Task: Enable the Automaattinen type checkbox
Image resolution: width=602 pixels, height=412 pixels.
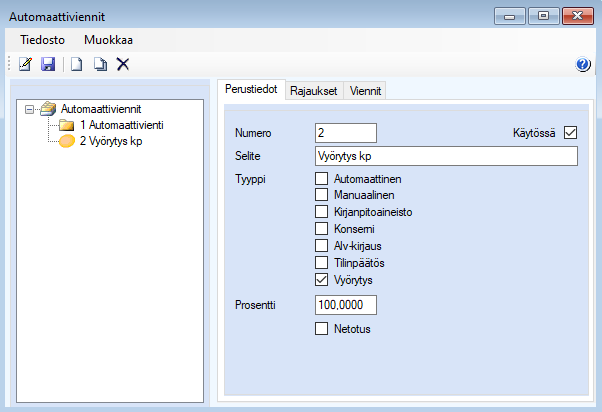Action: click(x=321, y=179)
